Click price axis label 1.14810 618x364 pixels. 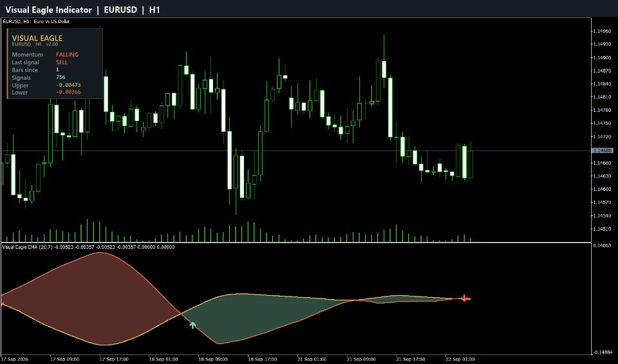point(603,97)
